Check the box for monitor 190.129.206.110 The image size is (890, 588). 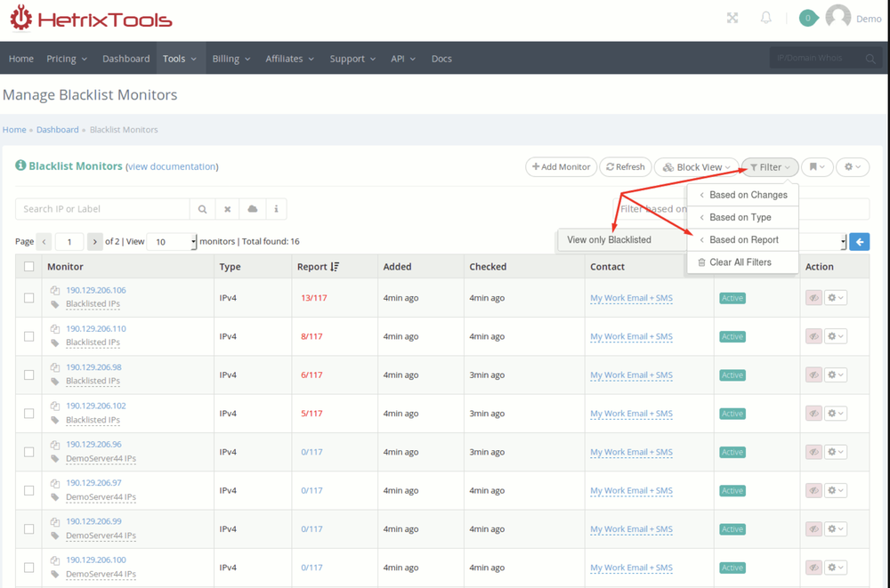[x=29, y=336]
